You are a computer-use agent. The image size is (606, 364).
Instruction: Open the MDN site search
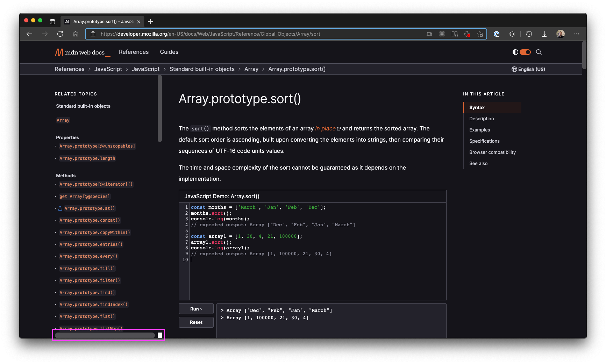pos(539,52)
